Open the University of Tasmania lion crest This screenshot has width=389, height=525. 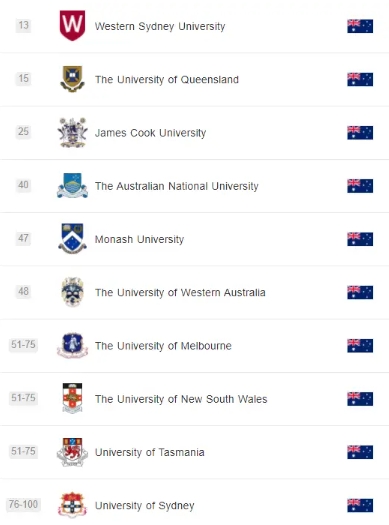(72, 452)
